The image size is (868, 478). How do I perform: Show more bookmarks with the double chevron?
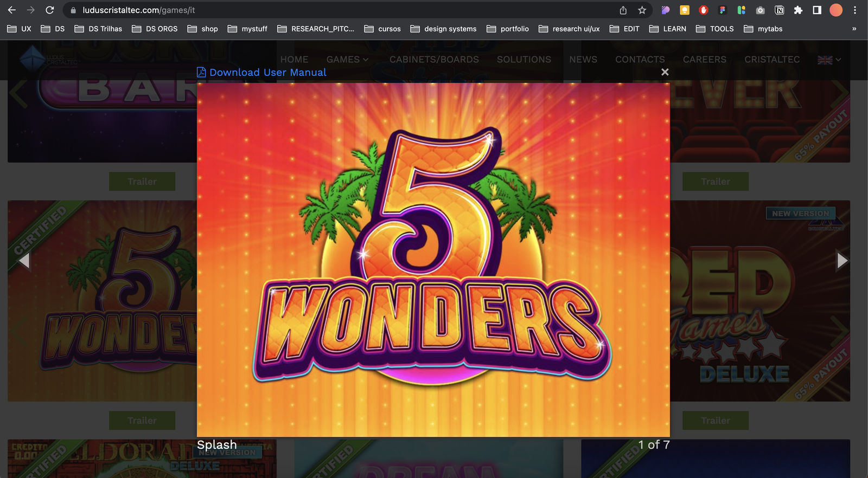tap(854, 29)
